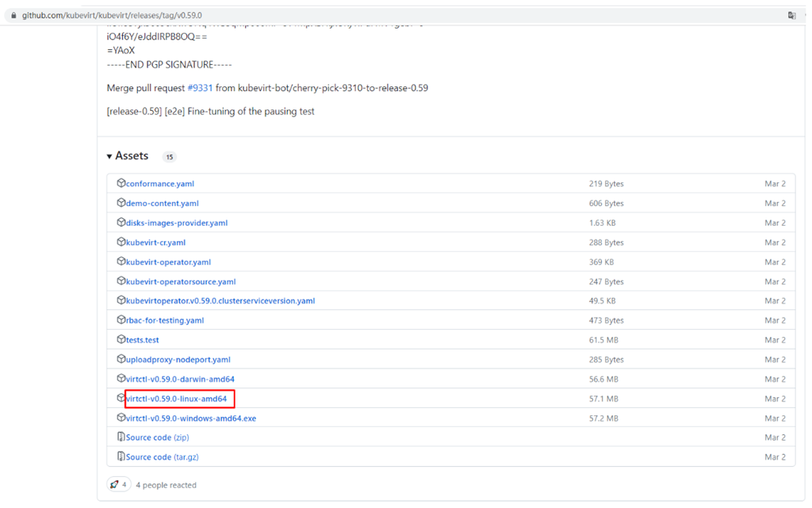Click the package icon beside rbac-for-testing.yaml
Screen dimensions: 812x508
point(121,319)
